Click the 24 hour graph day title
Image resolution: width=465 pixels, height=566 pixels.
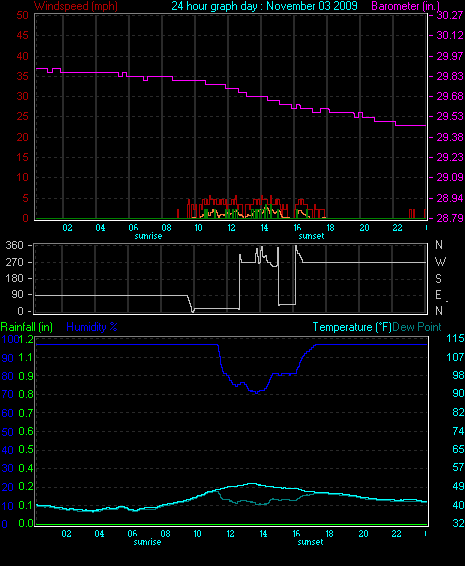(x=264, y=6)
